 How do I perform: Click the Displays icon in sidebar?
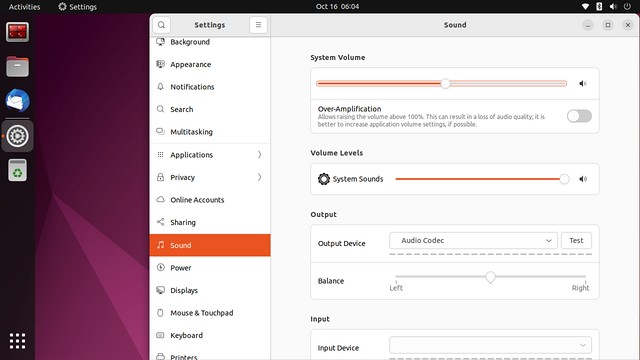pos(160,290)
